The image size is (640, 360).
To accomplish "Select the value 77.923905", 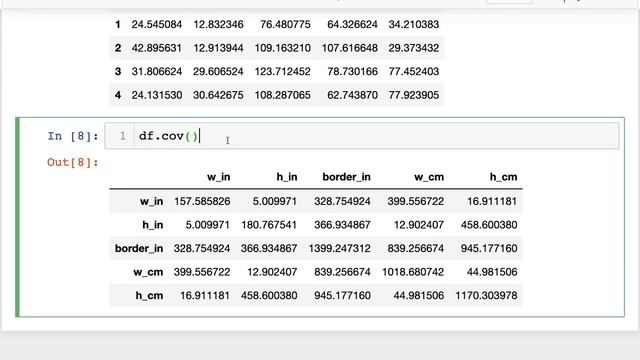I will (x=414, y=95).
